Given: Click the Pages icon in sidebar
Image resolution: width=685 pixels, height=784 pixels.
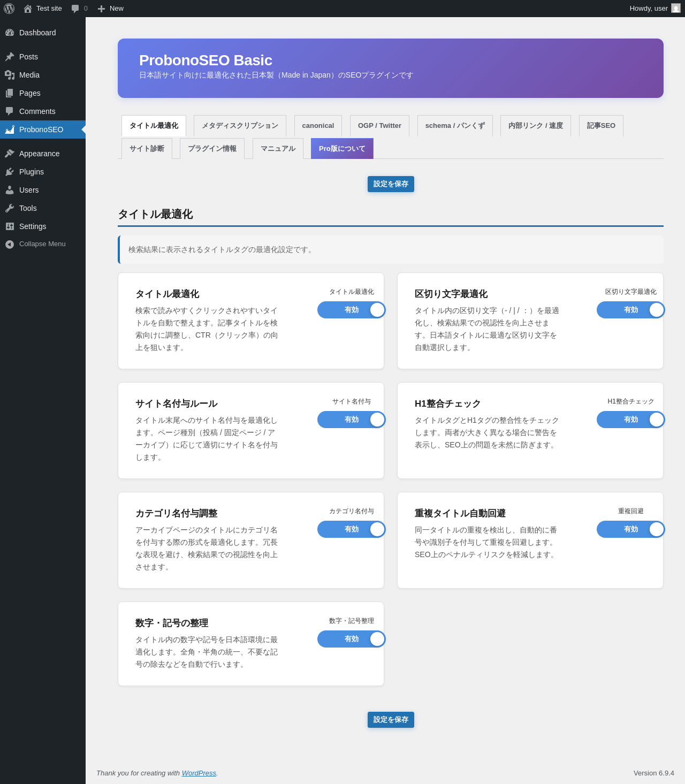Looking at the screenshot, I should 10,93.
